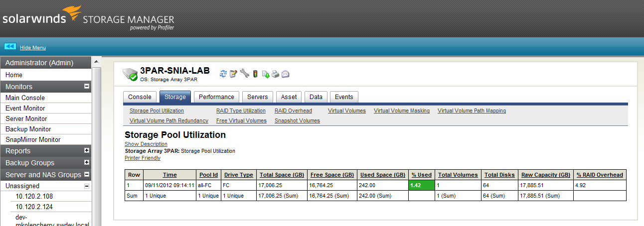Image resolution: width=644 pixels, height=226 pixels.
Task: Sort table by Pool Id column
Action: coord(208,175)
